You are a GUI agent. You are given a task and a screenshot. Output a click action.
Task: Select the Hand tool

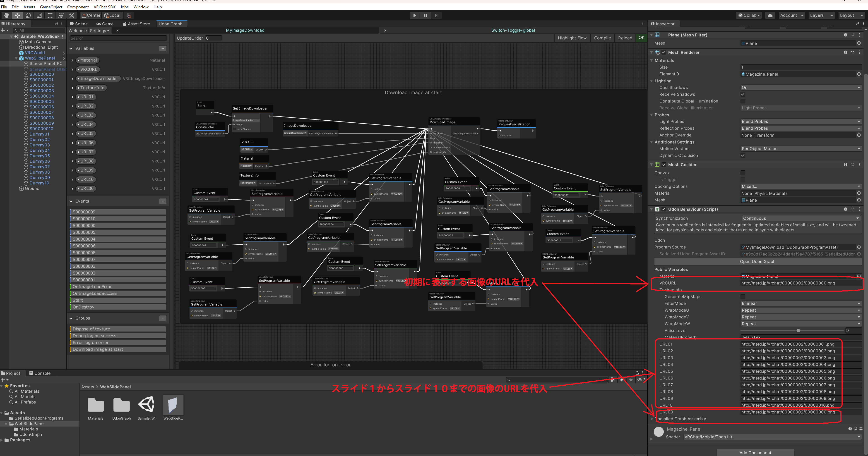click(x=6, y=15)
